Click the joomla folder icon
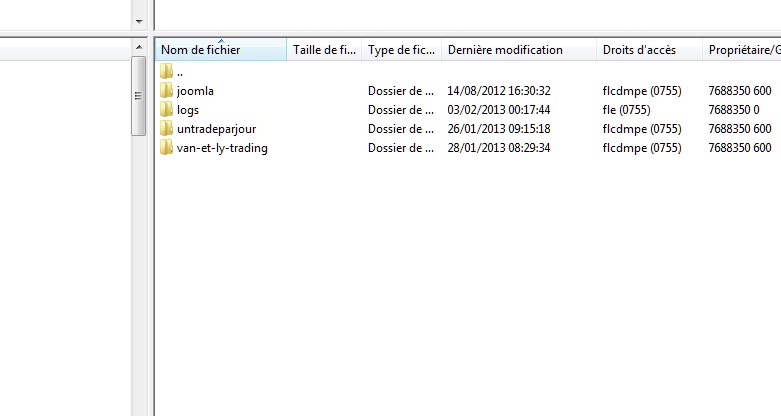The image size is (781, 416). [167, 91]
